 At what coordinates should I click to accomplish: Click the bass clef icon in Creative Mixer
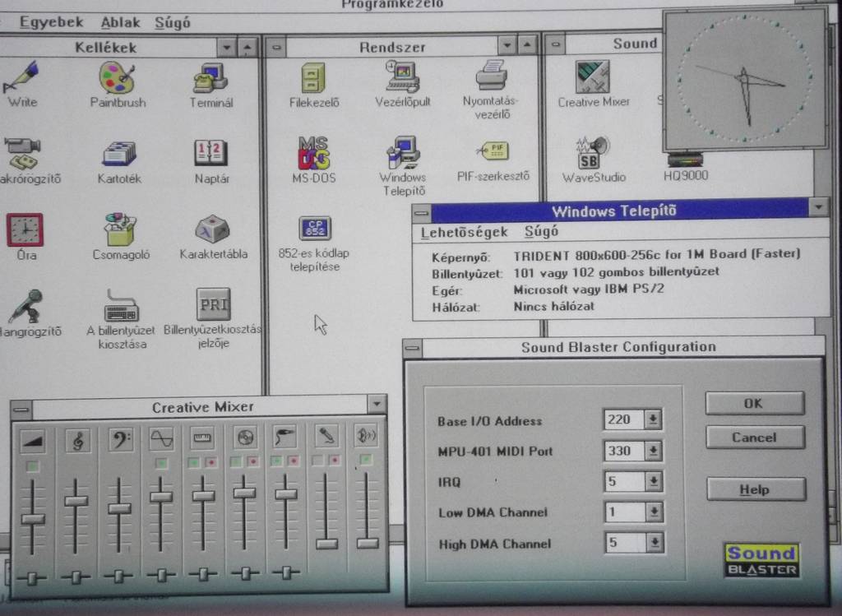coord(120,439)
